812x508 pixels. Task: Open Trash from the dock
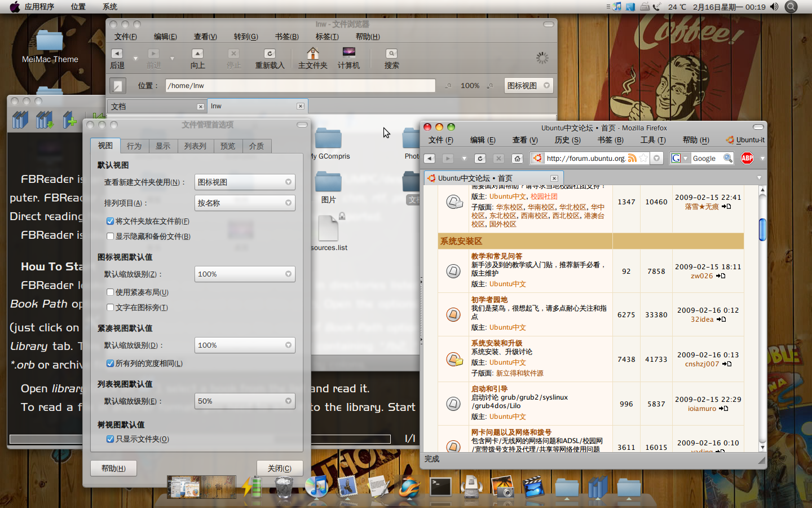(284, 487)
